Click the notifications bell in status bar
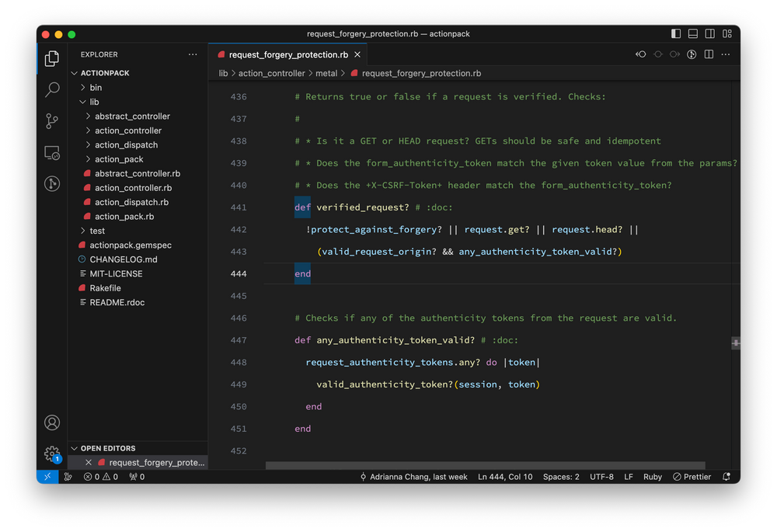777x532 pixels. coord(726,477)
